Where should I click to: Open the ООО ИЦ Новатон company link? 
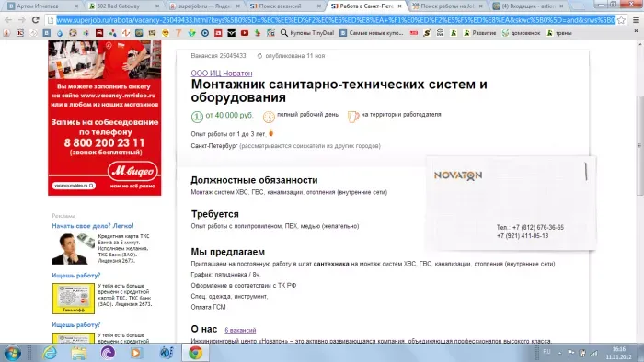click(222, 73)
